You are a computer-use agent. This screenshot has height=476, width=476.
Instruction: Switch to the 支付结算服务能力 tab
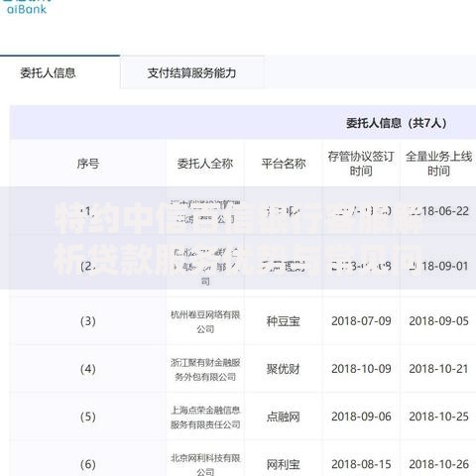click(x=191, y=72)
